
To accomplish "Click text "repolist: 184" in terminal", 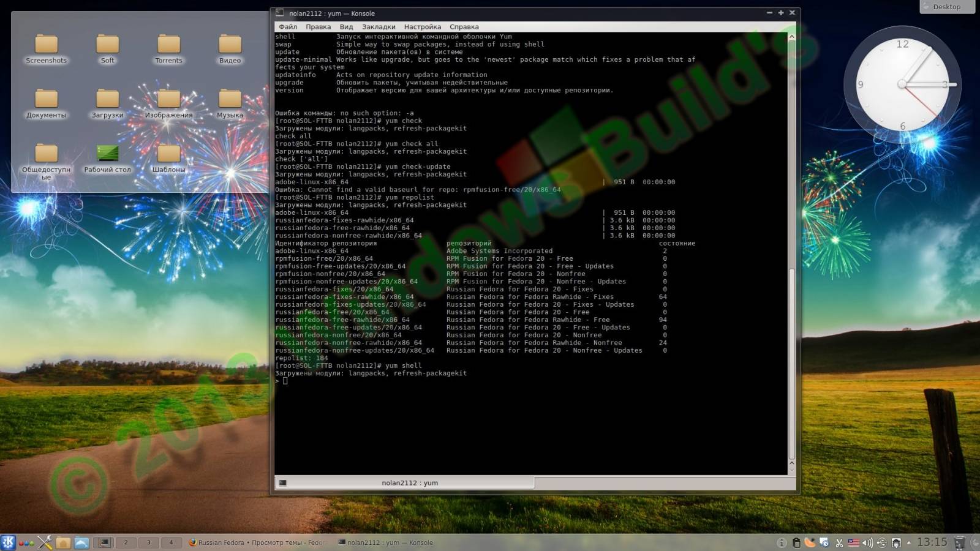I will pos(301,358).
